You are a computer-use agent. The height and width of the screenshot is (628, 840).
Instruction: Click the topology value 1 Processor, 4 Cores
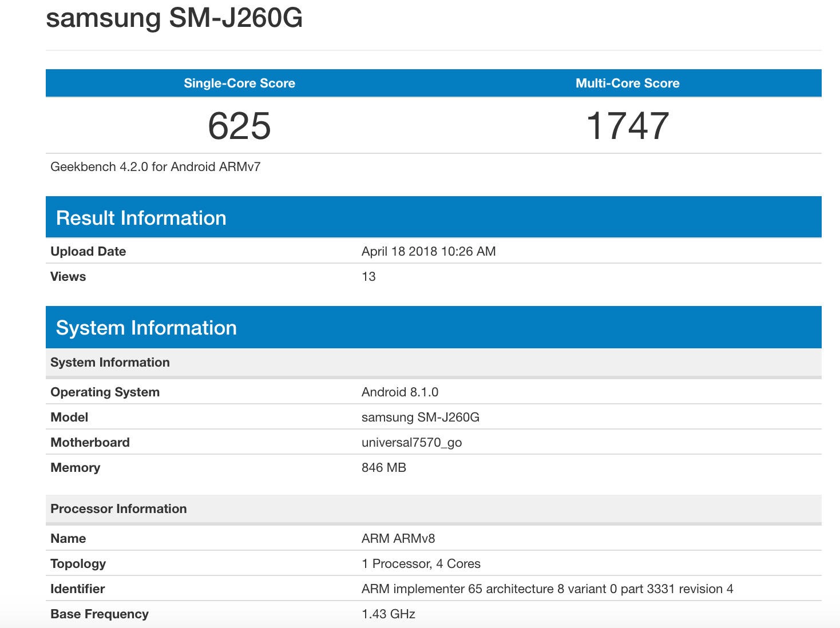tap(421, 564)
